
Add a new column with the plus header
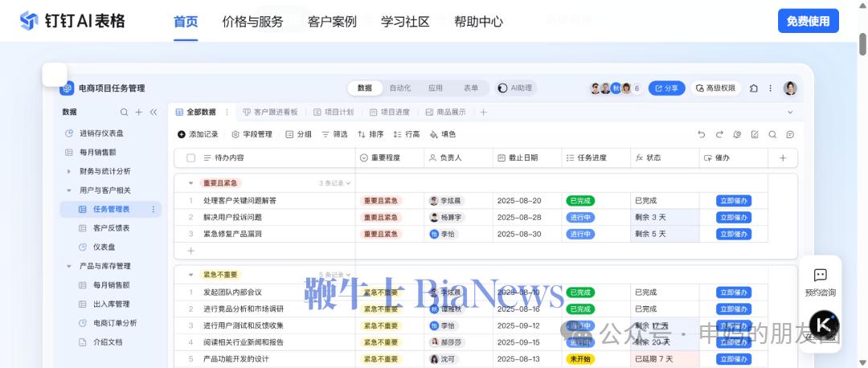pos(783,158)
